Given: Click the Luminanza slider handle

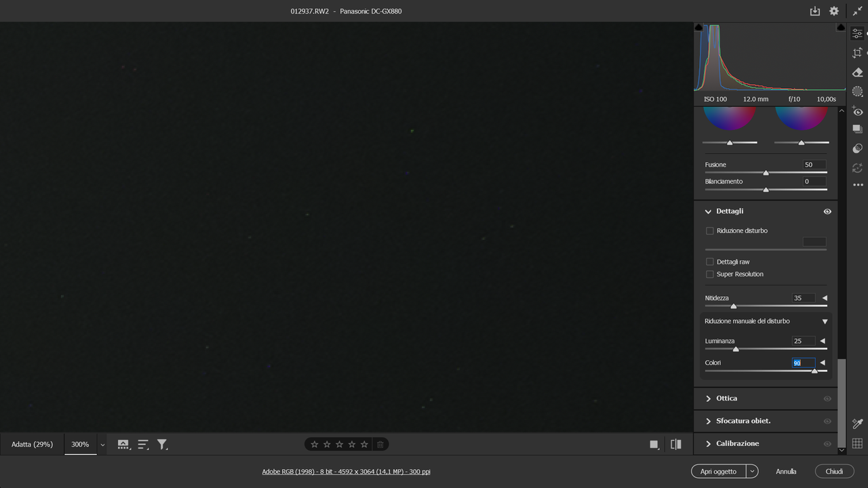Looking at the screenshot, I should tap(736, 349).
